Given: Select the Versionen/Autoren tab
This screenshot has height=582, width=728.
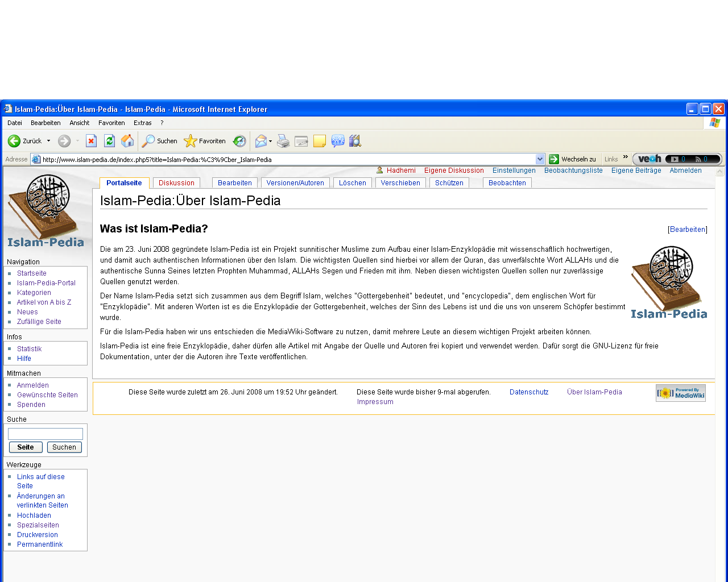Looking at the screenshot, I should tap(295, 183).
